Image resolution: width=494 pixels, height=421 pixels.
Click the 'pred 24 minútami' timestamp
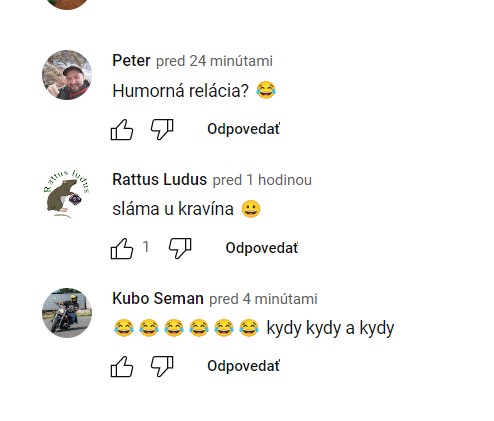point(214,61)
